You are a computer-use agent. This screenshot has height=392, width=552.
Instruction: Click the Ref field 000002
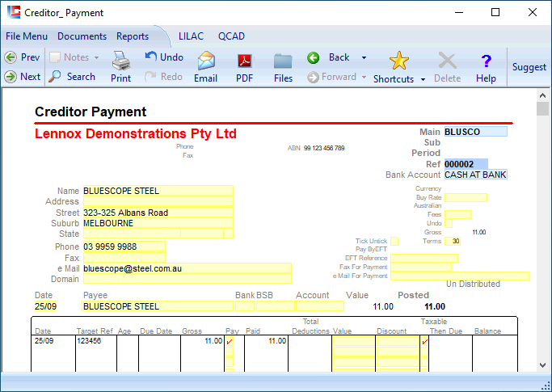pos(466,164)
